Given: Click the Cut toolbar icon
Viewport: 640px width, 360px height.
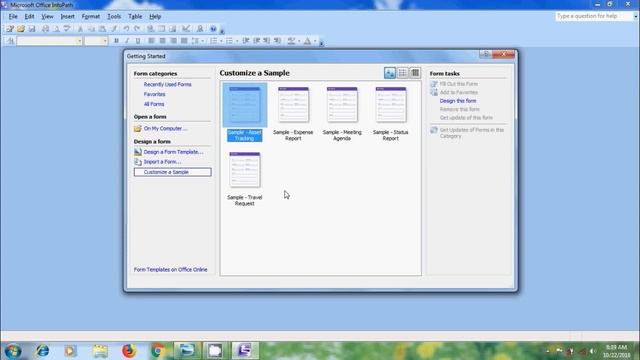Looking at the screenshot, I should coord(80,29).
